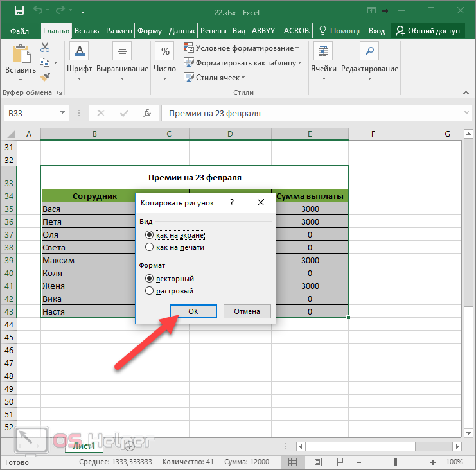Close the Копировать рисунок dialog
Screen dimensions: 476x470
261,202
